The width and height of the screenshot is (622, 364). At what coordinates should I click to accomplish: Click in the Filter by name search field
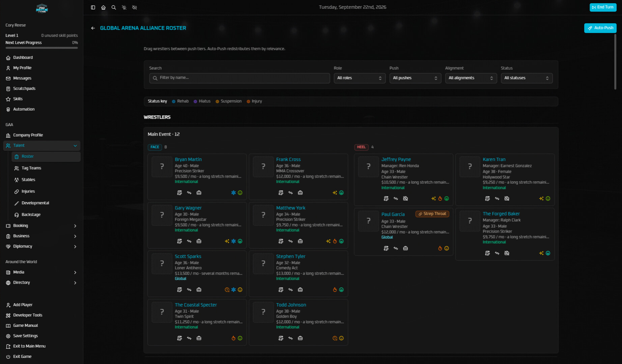239,78
